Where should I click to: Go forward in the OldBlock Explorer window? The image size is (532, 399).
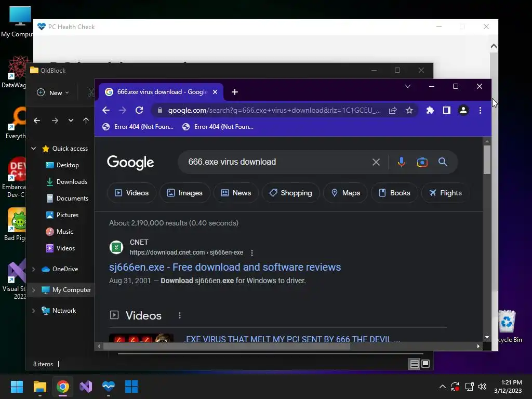pyautogui.click(x=55, y=121)
